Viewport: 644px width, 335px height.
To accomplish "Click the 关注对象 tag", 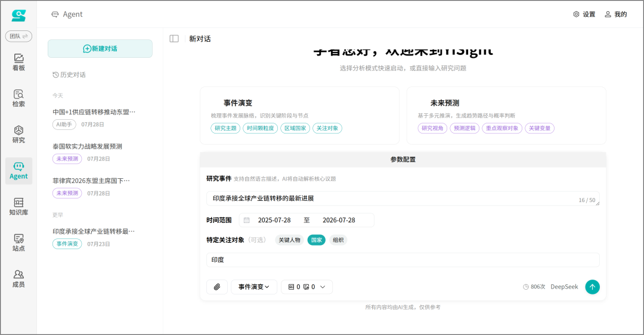I will [x=327, y=128].
